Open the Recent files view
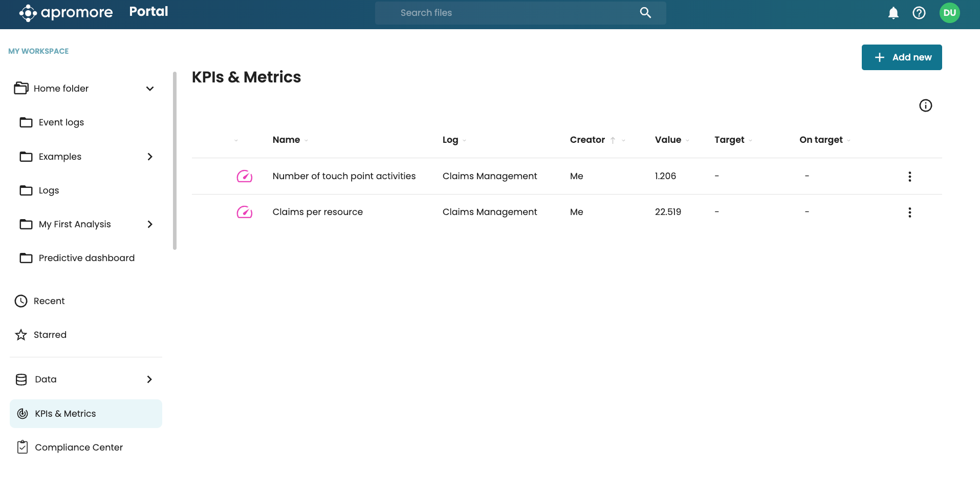This screenshot has width=980, height=492. [x=49, y=301]
